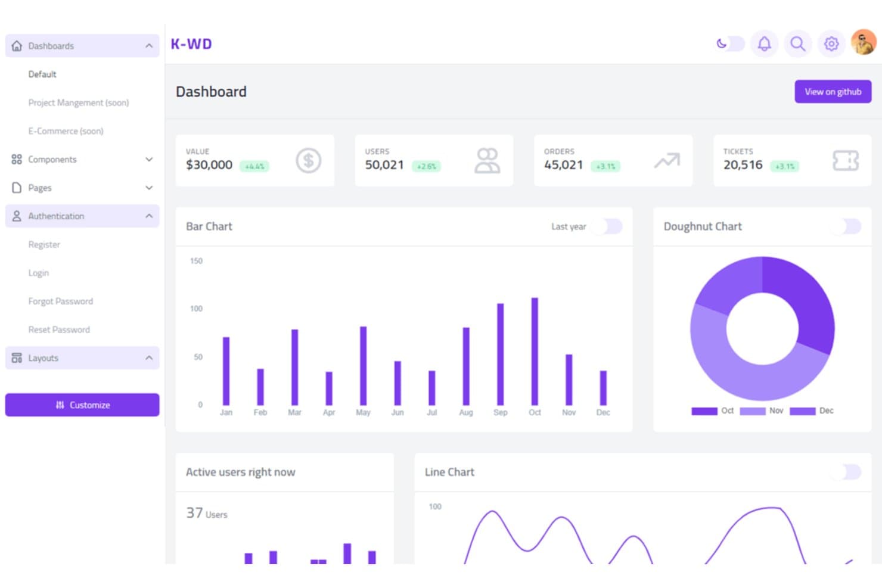Toggle the Line Chart switch
This screenshot has height=588, width=882.
tap(847, 472)
